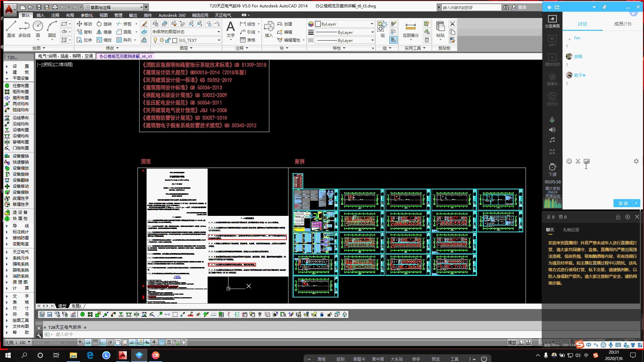Click the keyword search input field
The image size is (644, 362).
click(x=471, y=7)
